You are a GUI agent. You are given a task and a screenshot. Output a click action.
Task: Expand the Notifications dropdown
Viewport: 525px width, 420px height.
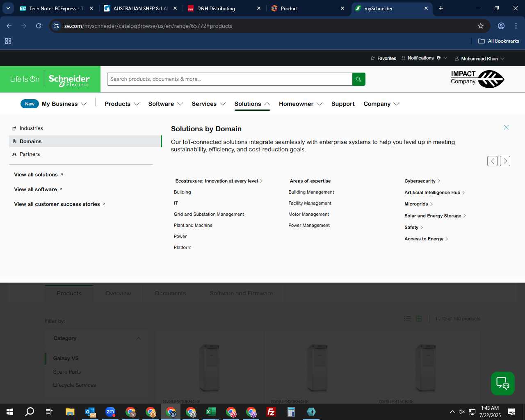pyautogui.click(x=424, y=58)
